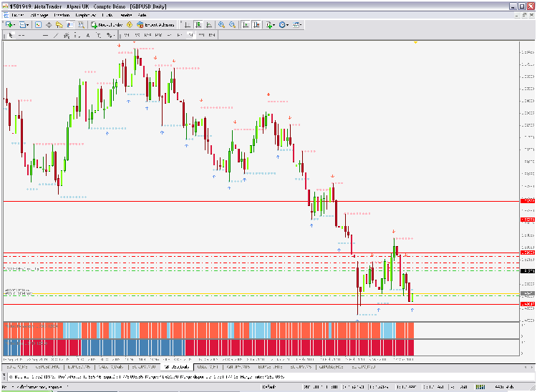Switch chart to candlesticks icon

(x=198, y=24)
